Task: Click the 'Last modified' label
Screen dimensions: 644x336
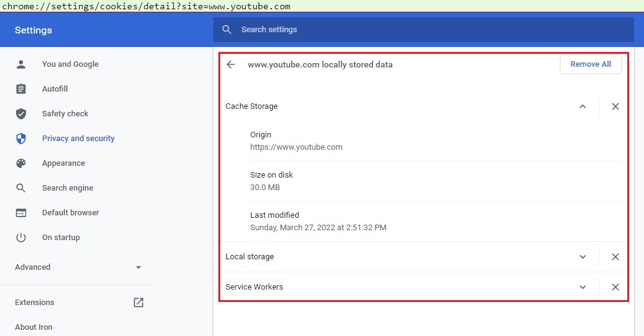Action: pyautogui.click(x=275, y=215)
